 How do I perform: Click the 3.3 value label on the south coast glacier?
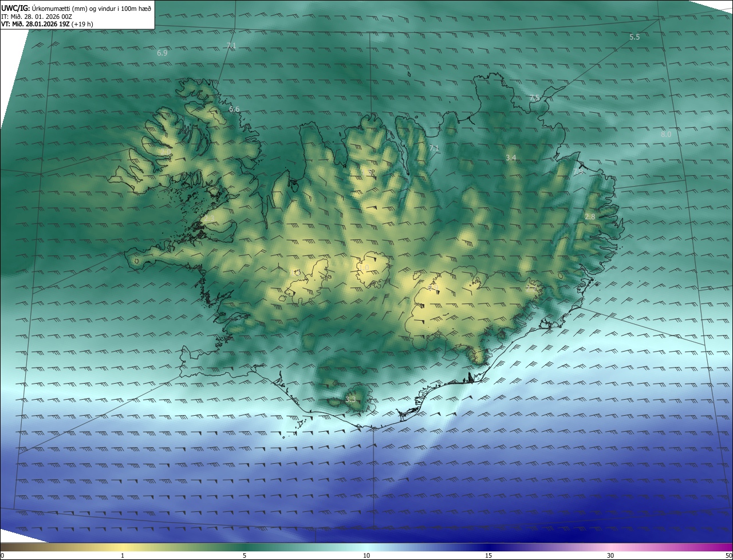click(350, 399)
